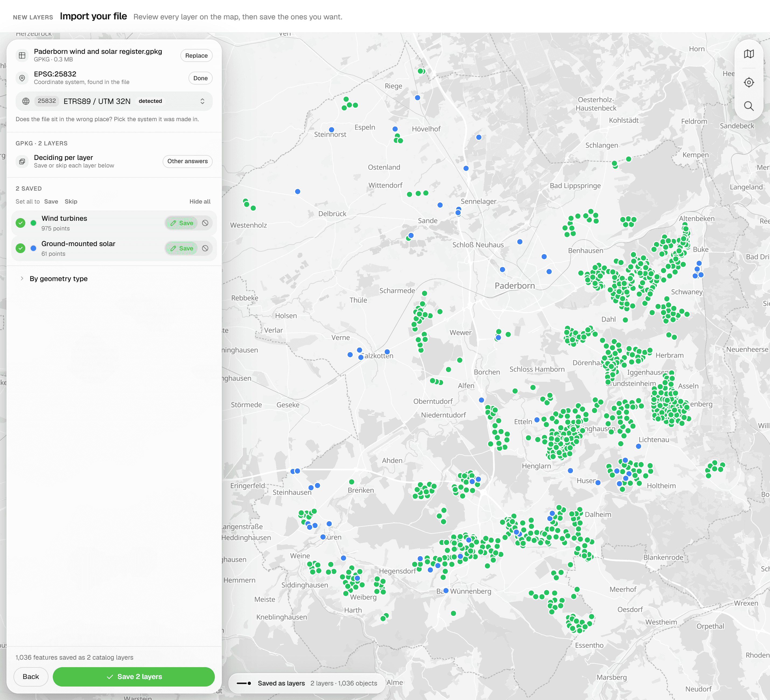Image resolution: width=770 pixels, height=700 pixels.
Task: Click the 25832 EPSG code badge
Action: (x=47, y=101)
